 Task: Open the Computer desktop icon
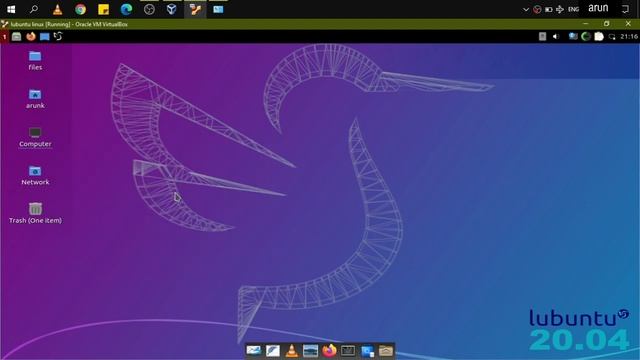point(35,137)
